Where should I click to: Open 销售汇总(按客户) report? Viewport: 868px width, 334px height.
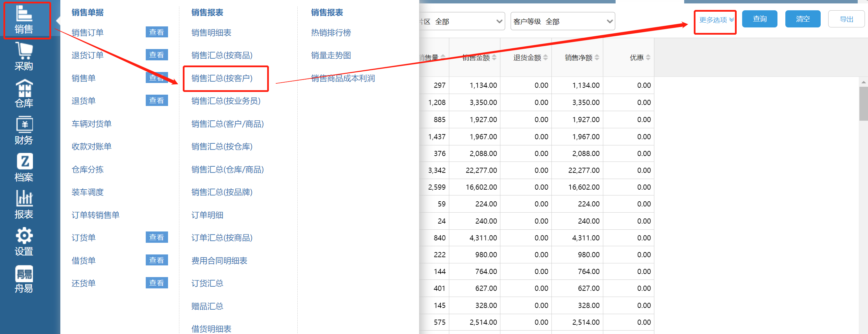point(222,78)
